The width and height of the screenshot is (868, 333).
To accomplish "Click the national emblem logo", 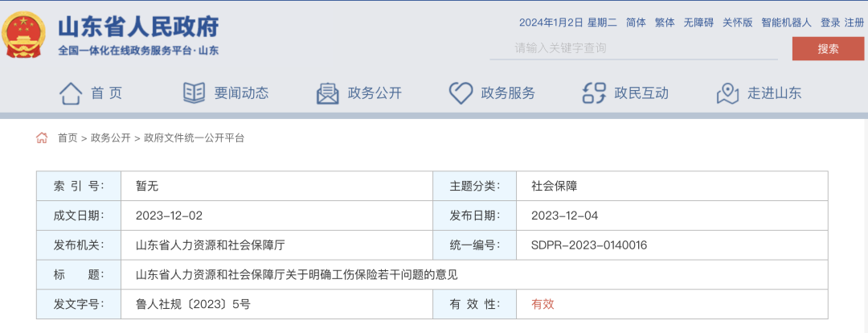I will coord(23,35).
